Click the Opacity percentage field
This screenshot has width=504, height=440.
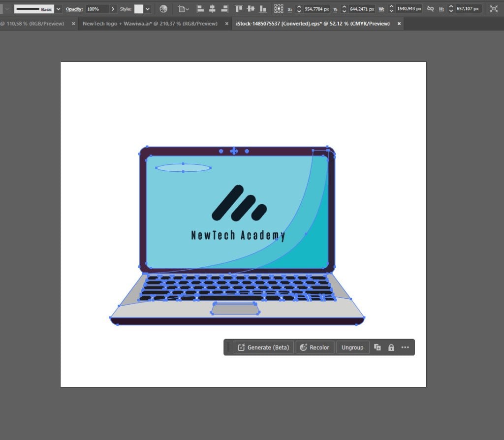(97, 9)
